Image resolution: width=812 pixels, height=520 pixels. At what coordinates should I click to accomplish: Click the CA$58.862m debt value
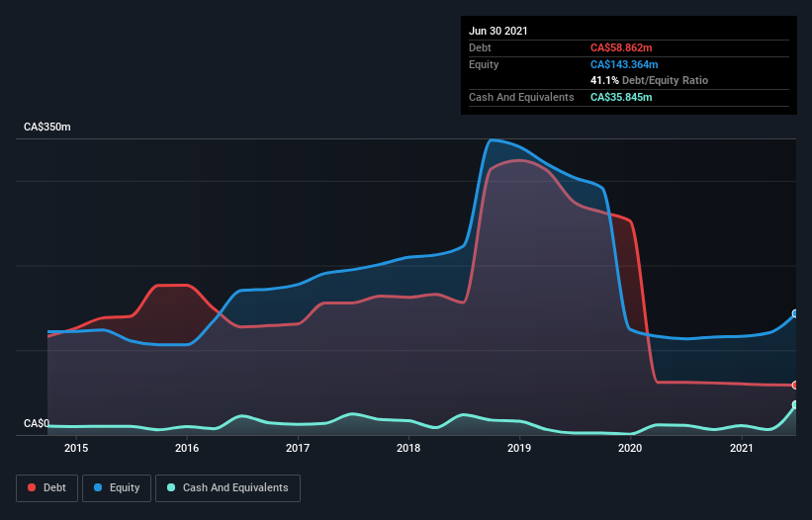(x=621, y=47)
